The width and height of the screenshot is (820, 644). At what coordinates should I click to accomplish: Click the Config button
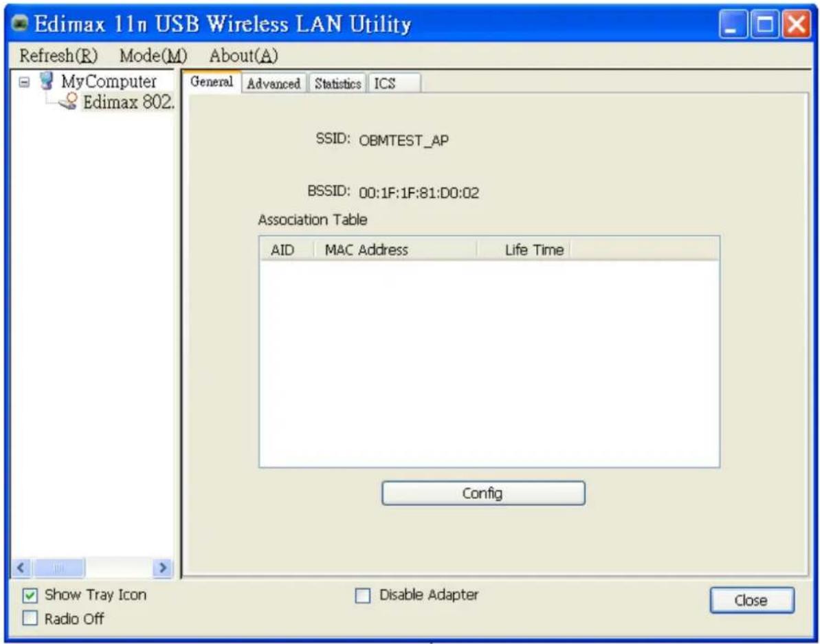pyautogui.click(x=483, y=493)
